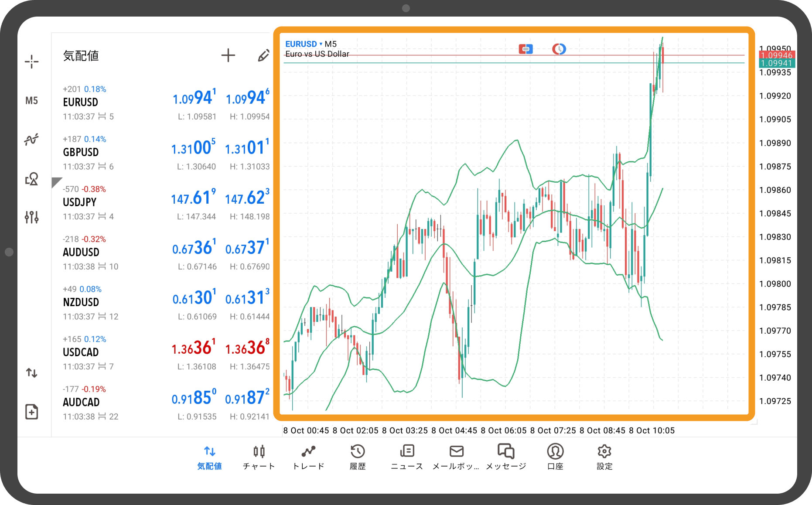Tap AUDCAD bid price 0.91850
Screen dimensions: 812x505
click(194, 397)
